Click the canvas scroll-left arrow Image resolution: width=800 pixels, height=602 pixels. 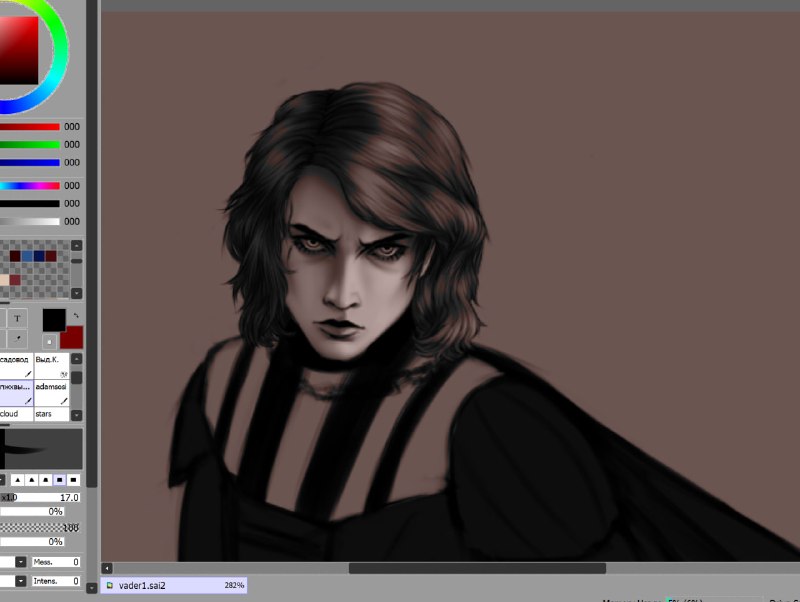[107, 568]
